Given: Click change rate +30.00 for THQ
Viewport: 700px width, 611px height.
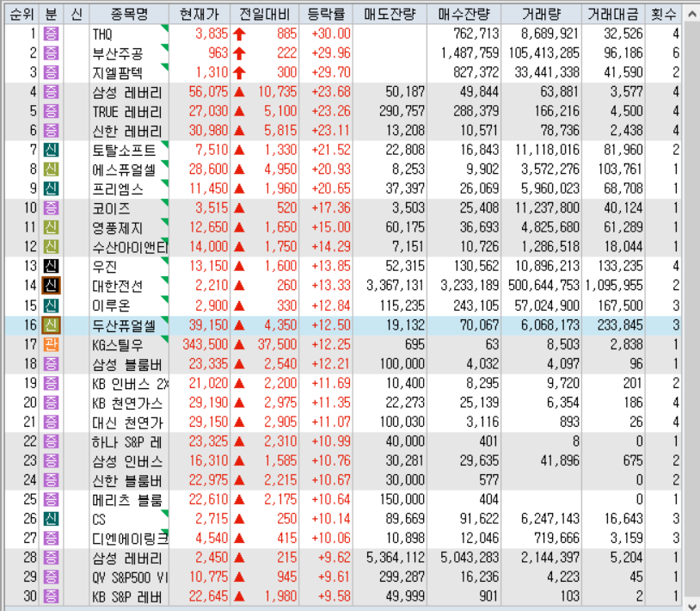Looking at the screenshot, I should 331,34.
